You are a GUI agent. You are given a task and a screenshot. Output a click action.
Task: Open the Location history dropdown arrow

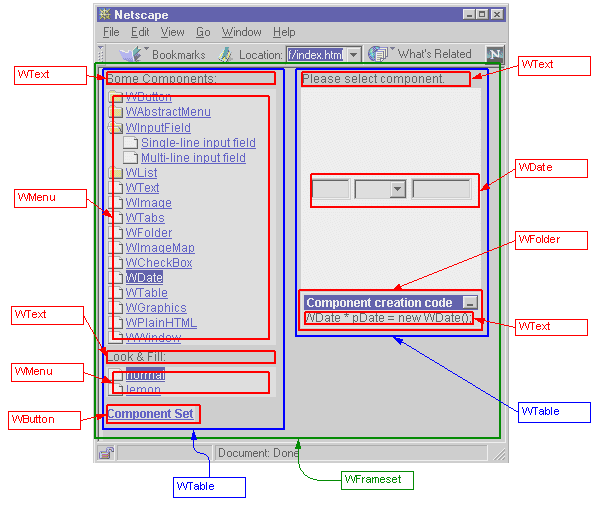[x=353, y=55]
